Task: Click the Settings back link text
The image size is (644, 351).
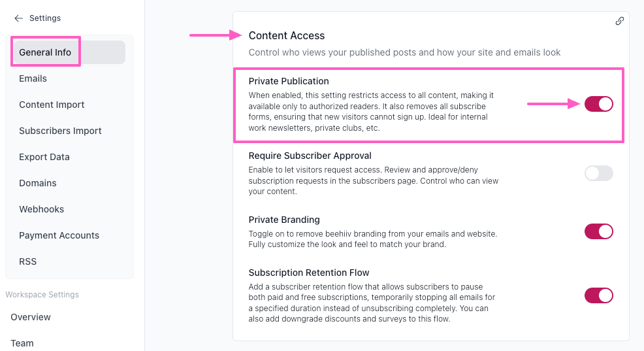Action: 45,18
